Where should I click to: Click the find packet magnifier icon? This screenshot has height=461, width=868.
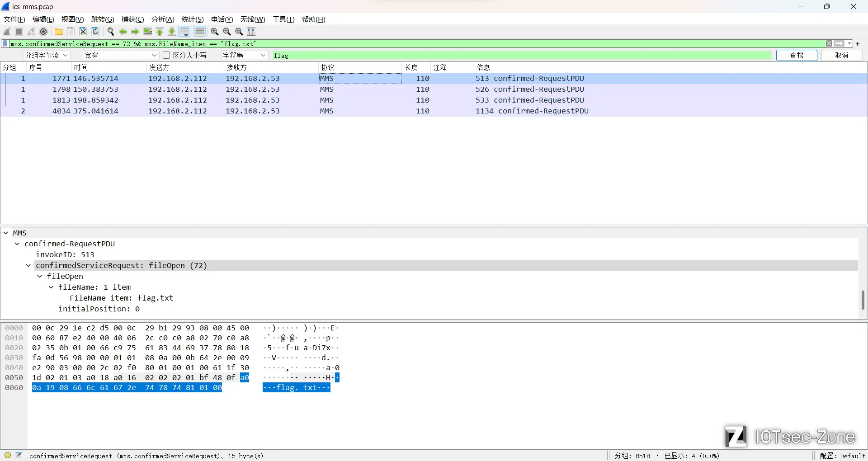click(x=111, y=32)
